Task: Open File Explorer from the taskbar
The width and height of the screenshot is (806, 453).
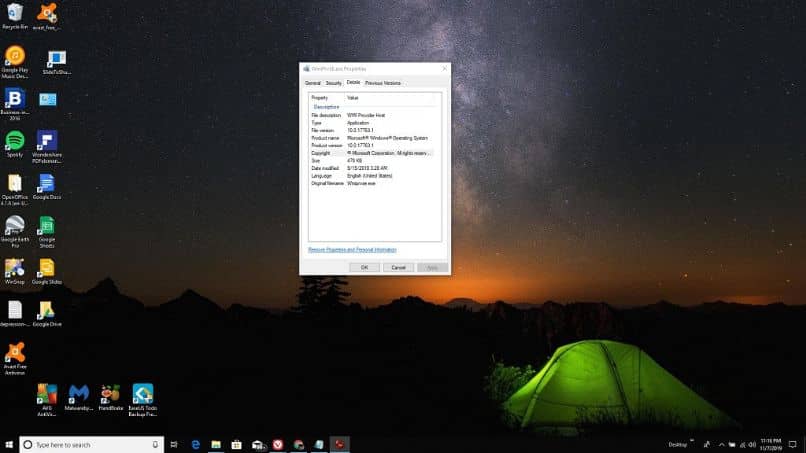Action: pos(216,444)
